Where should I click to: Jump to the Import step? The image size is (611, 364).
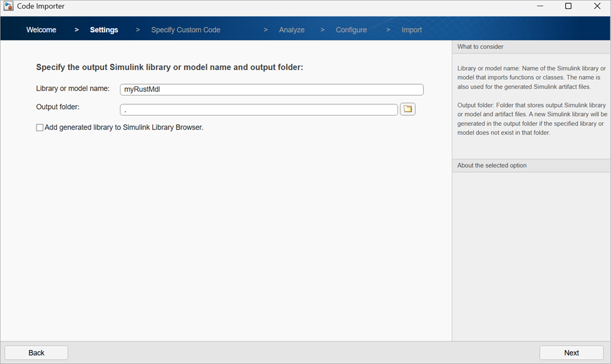[x=411, y=29]
